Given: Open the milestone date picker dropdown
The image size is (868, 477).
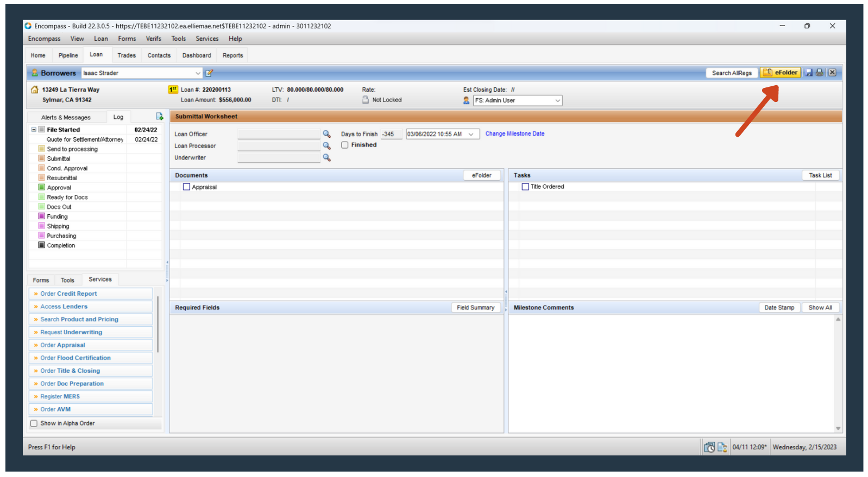Looking at the screenshot, I should 471,134.
